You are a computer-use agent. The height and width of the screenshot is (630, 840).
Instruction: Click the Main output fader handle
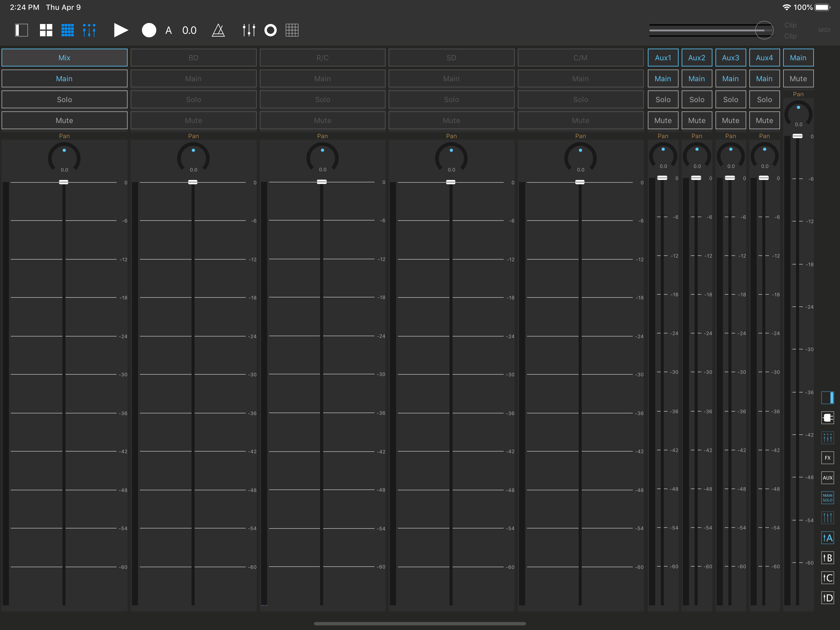798,136
